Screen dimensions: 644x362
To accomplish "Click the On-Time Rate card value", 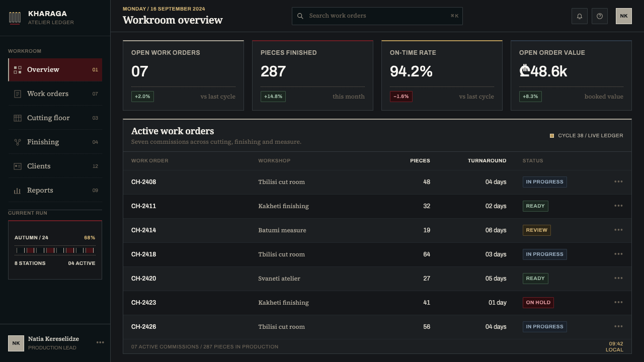I will coord(411,71).
